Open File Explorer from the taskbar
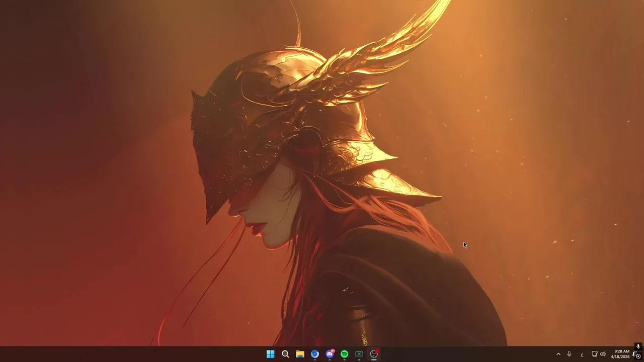 tap(300, 354)
